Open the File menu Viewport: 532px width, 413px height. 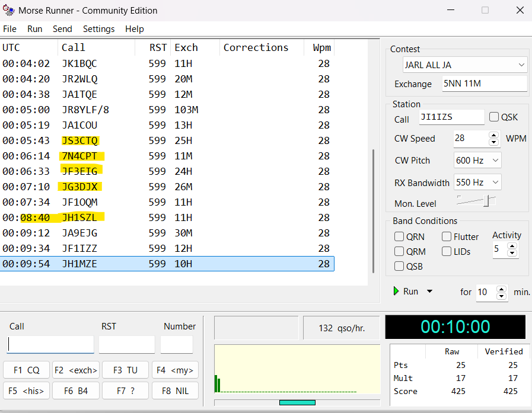[x=9, y=29]
